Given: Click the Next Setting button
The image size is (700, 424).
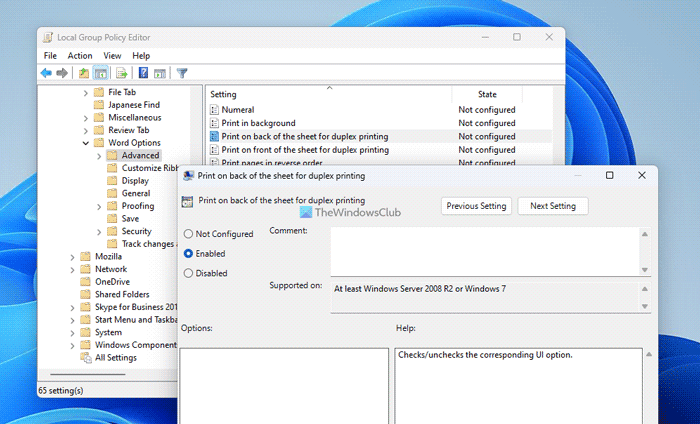Looking at the screenshot, I should pyautogui.click(x=553, y=206).
